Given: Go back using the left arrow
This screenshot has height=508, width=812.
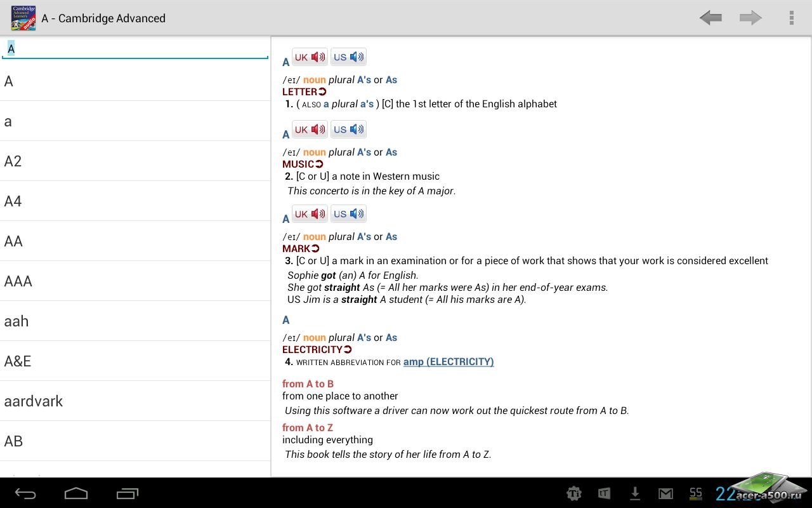Looking at the screenshot, I should pyautogui.click(x=710, y=18).
